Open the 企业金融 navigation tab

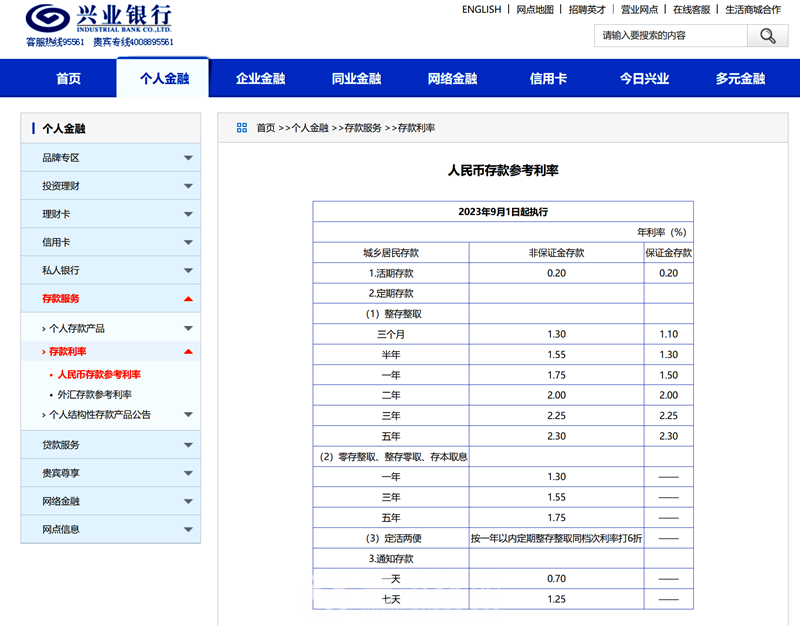(260, 79)
